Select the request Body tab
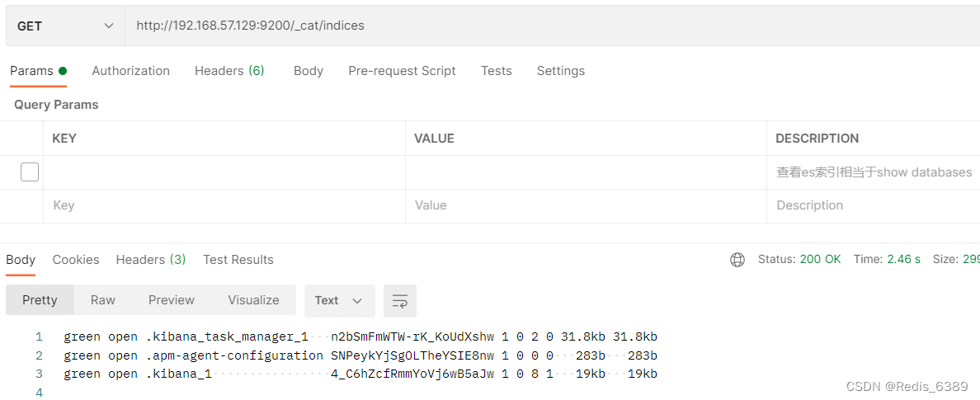Viewport: 980px width, 400px height. [x=309, y=71]
